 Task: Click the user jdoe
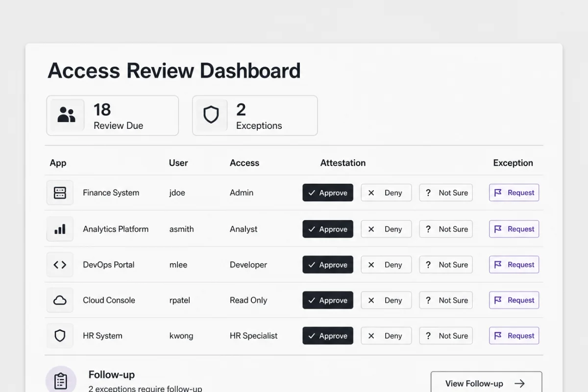[x=177, y=193]
